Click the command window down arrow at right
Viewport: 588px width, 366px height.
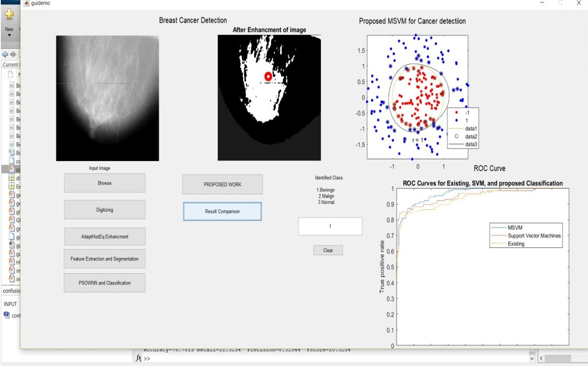point(532,359)
